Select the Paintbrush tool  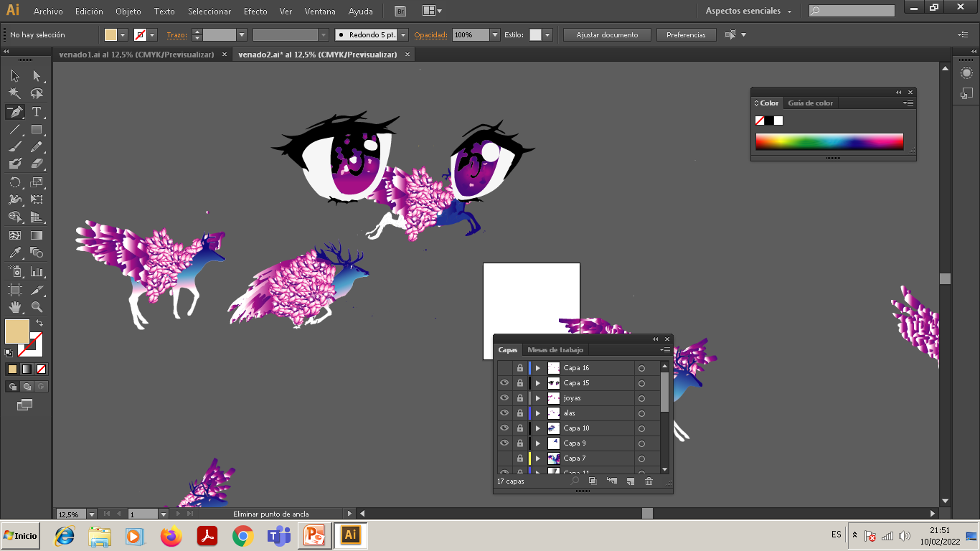tap(15, 147)
